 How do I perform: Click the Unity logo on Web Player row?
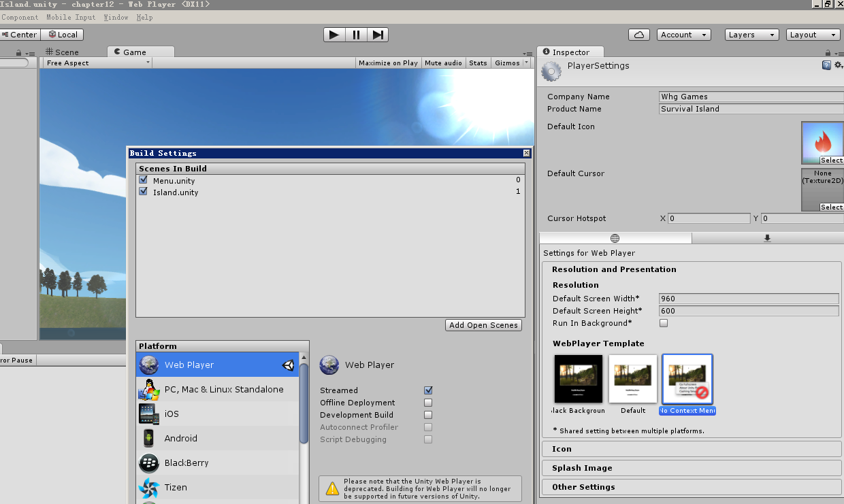coord(289,365)
